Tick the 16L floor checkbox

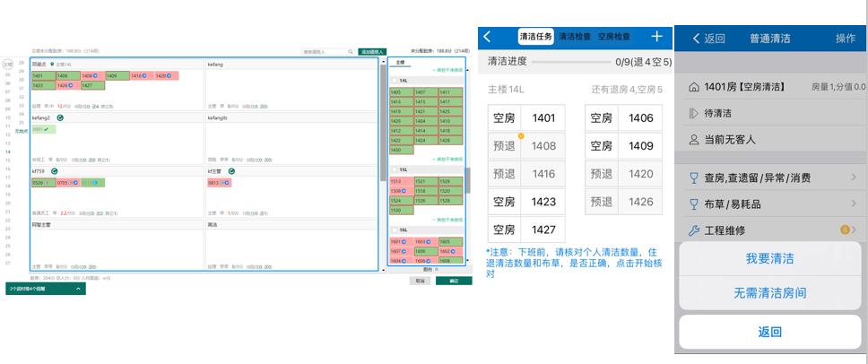(x=393, y=230)
